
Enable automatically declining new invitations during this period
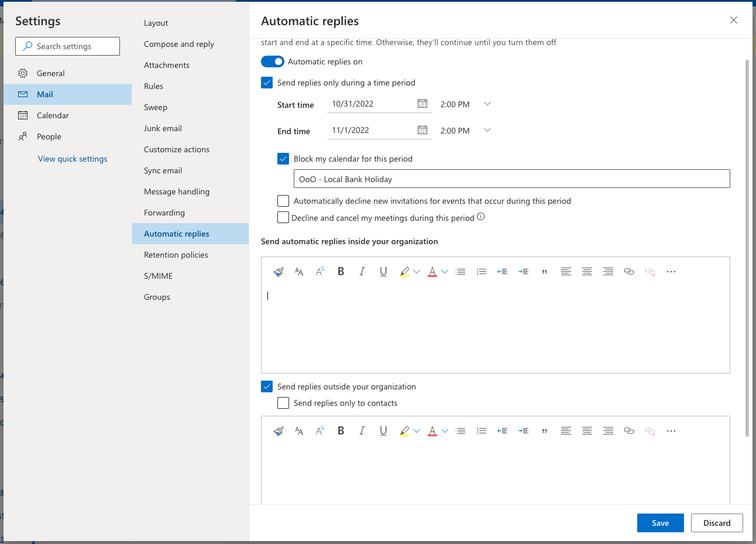pyautogui.click(x=283, y=200)
